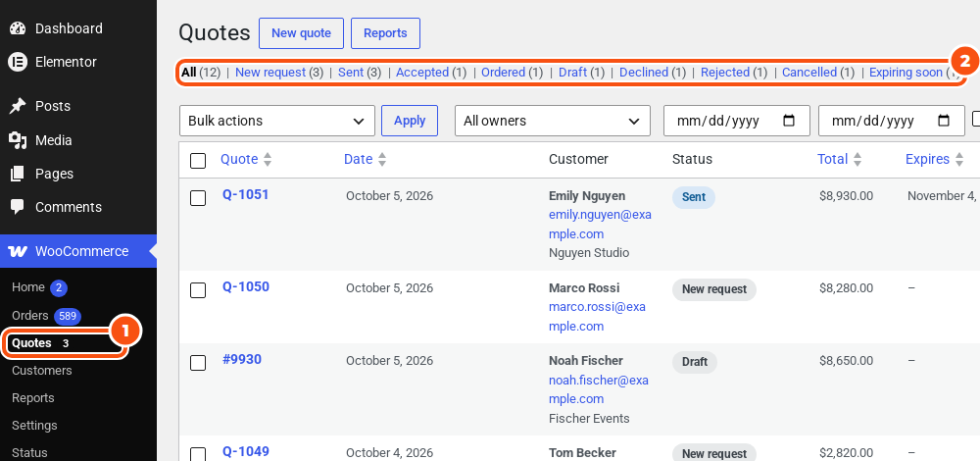
Task: Open the Posts pin icon
Action: [18, 106]
